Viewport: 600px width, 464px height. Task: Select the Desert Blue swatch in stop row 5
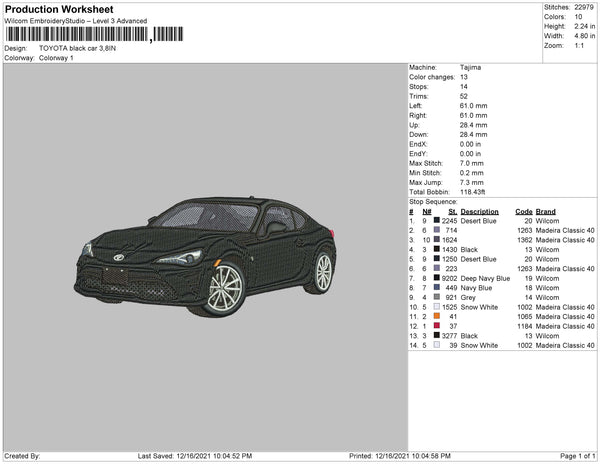[437, 259]
